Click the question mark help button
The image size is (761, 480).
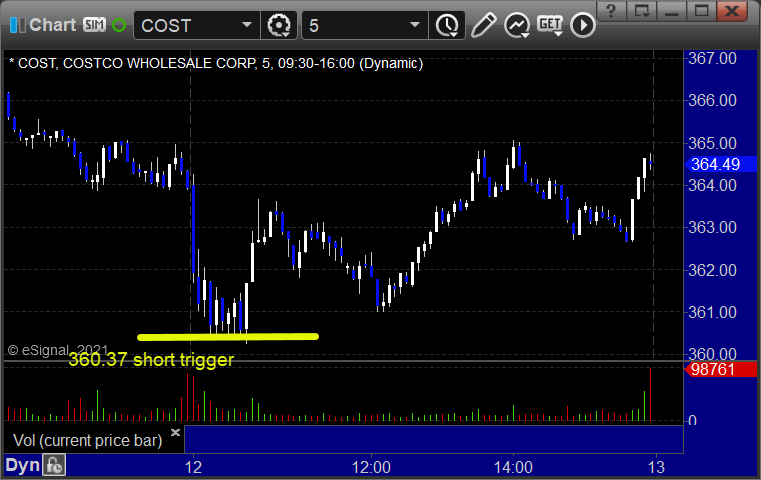click(611, 11)
